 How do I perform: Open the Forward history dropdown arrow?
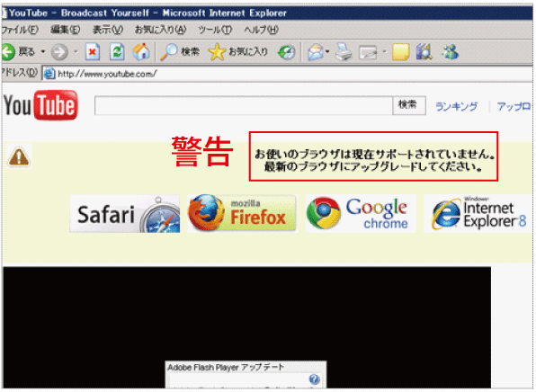76,52
